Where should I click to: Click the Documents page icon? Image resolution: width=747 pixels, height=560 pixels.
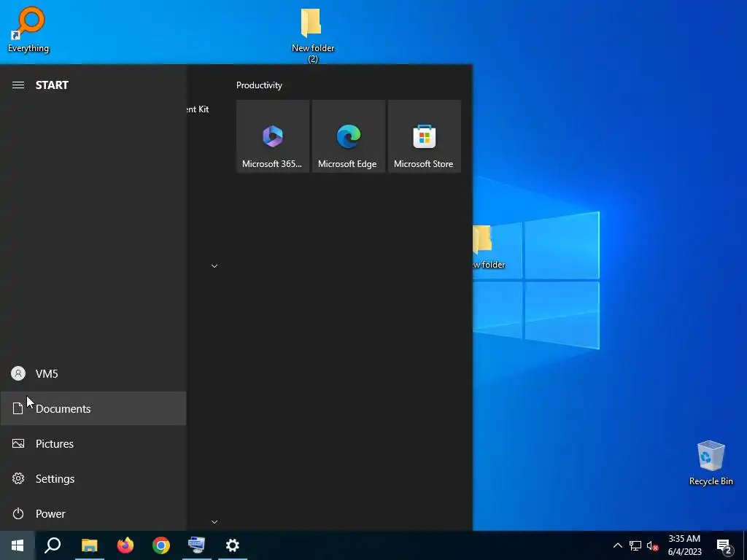click(x=18, y=408)
